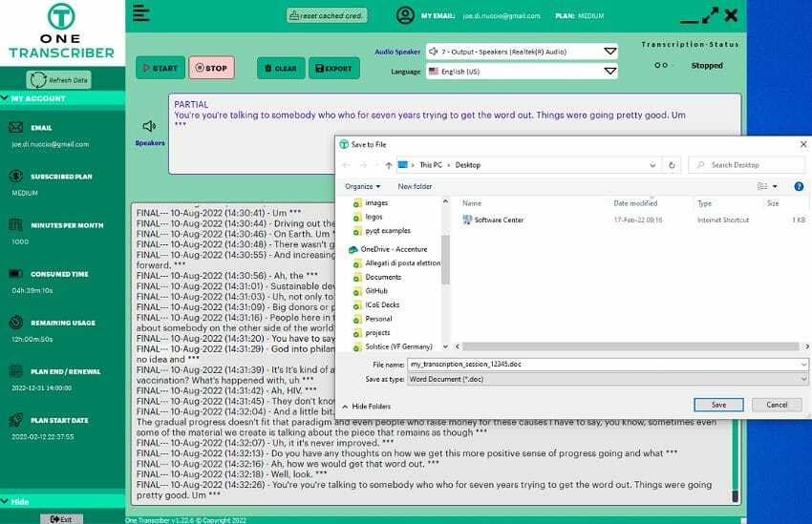Open the view options dropdown arrow
Screen dimensions: 812x524
point(775,186)
